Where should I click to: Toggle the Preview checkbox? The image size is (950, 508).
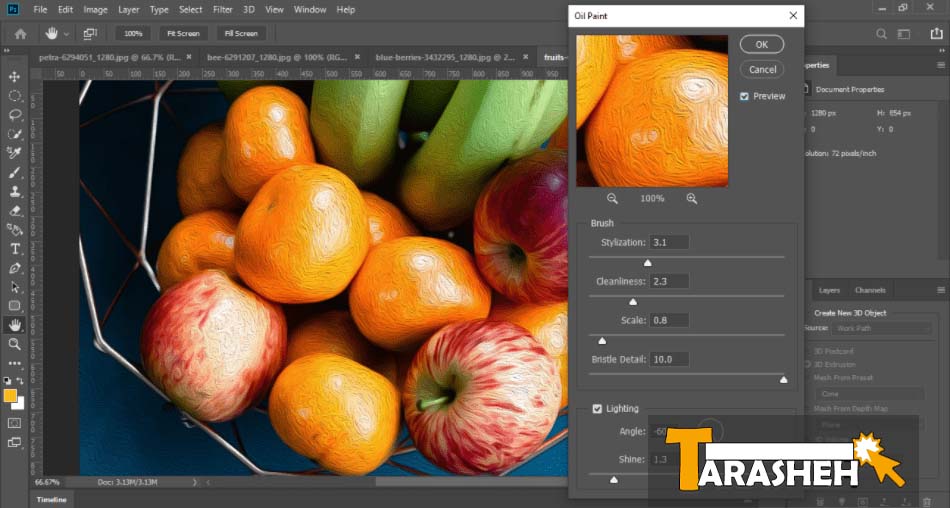point(744,96)
